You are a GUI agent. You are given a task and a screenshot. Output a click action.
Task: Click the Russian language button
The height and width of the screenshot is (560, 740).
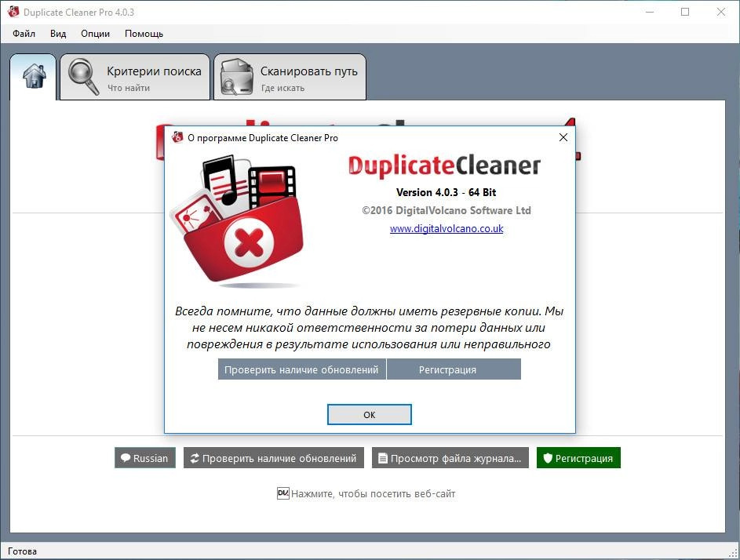pyautogui.click(x=145, y=457)
